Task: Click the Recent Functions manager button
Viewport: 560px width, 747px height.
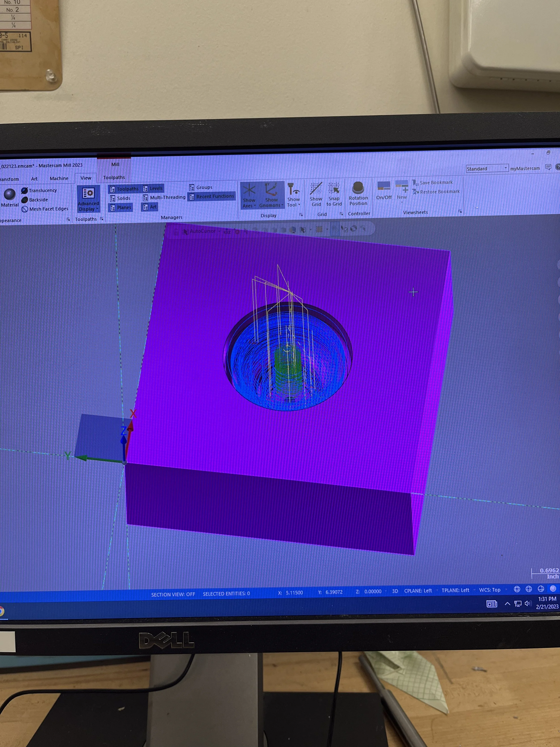Action: [x=211, y=196]
